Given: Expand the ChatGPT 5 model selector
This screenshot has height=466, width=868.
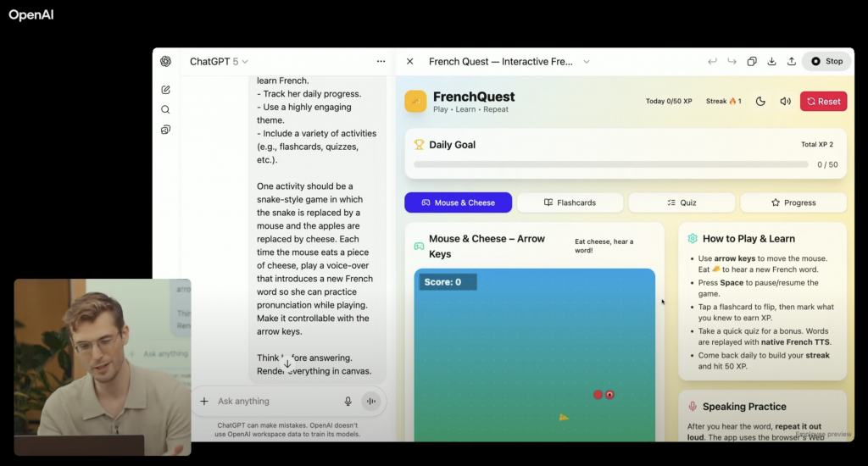Looking at the screenshot, I should pos(219,61).
